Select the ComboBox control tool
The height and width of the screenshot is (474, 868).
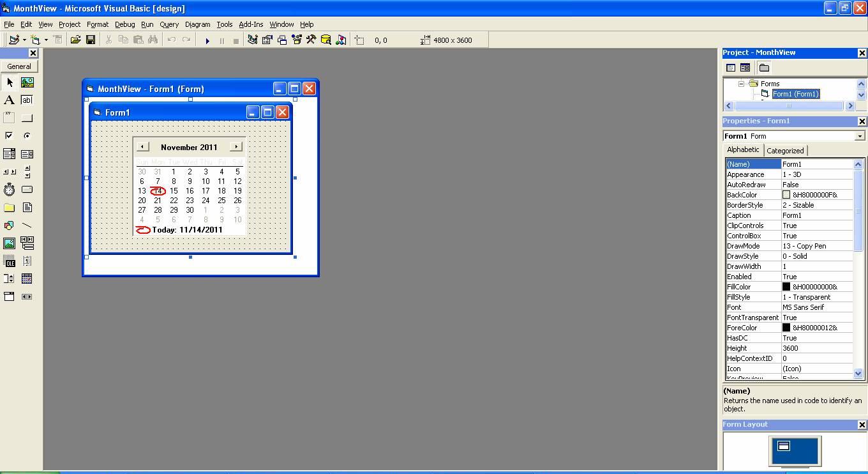pos(9,154)
